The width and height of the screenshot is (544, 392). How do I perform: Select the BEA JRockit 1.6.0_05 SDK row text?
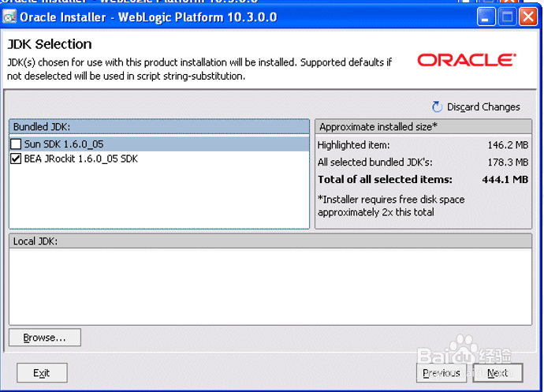(81, 159)
